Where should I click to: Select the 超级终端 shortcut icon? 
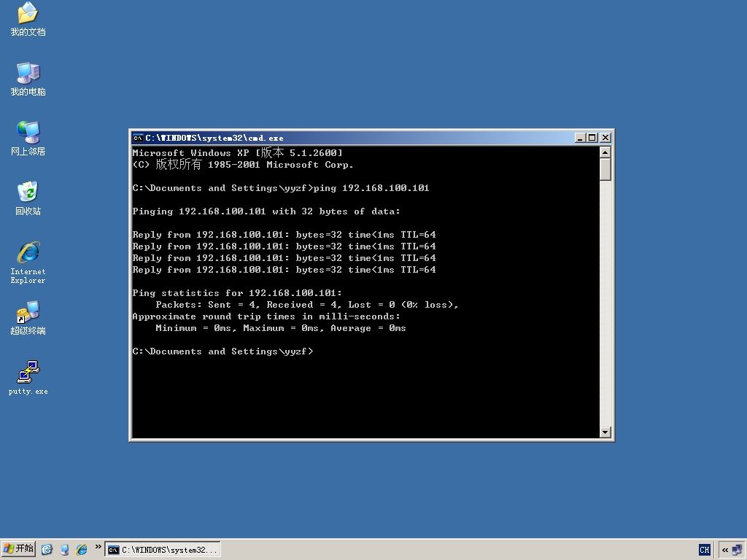point(28,318)
